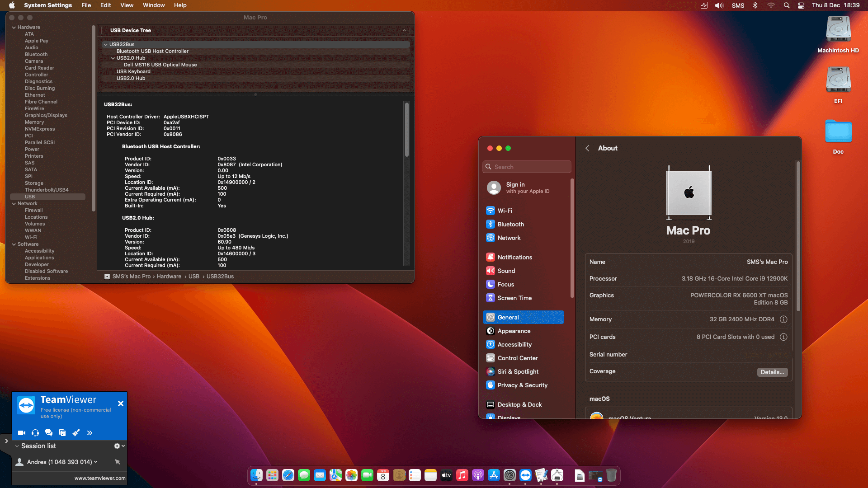Select NVMExpress in the hardware list

point(40,129)
